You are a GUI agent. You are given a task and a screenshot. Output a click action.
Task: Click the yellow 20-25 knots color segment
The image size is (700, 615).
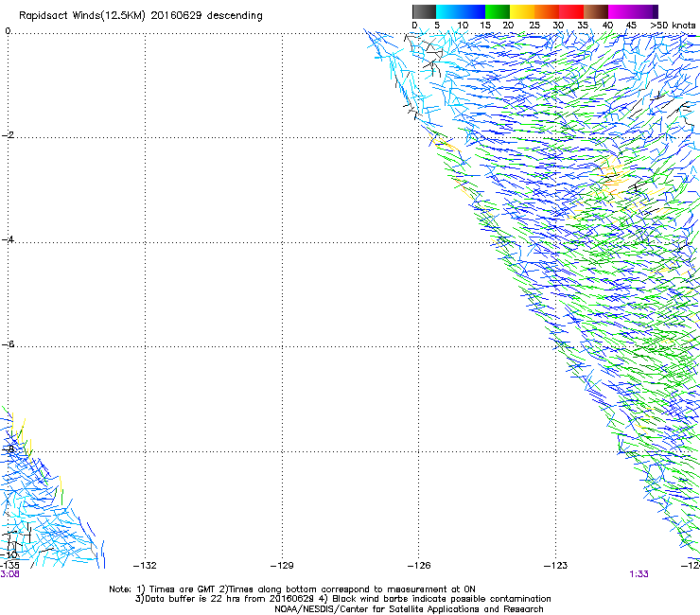point(522,11)
